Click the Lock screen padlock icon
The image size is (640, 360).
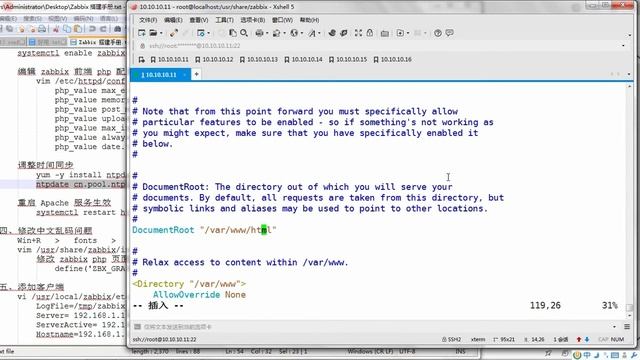click(370, 33)
